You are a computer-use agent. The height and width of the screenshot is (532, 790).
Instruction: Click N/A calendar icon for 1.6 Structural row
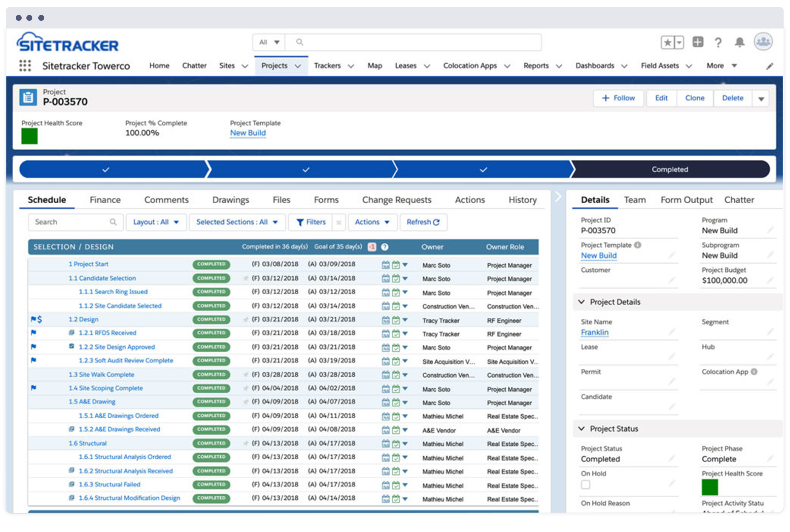(386, 444)
